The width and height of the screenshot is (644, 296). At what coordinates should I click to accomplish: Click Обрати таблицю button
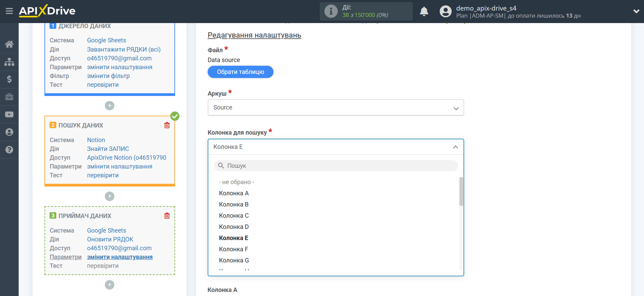point(241,72)
